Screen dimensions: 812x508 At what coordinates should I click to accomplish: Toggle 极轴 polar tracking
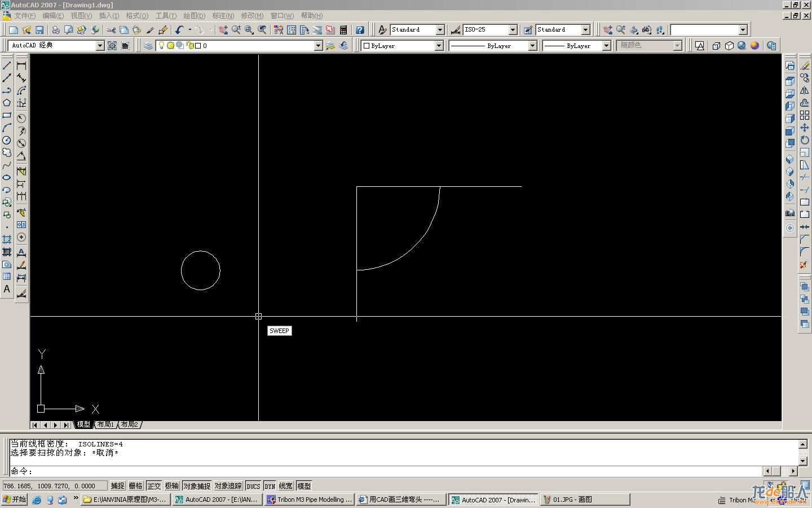tap(172, 486)
